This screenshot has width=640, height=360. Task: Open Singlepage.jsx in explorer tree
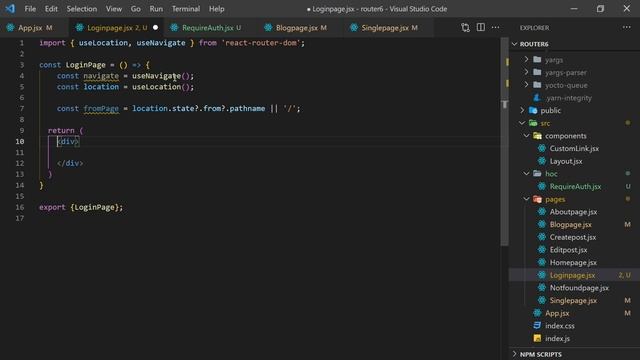pyautogui.click(x=574, y=300)
